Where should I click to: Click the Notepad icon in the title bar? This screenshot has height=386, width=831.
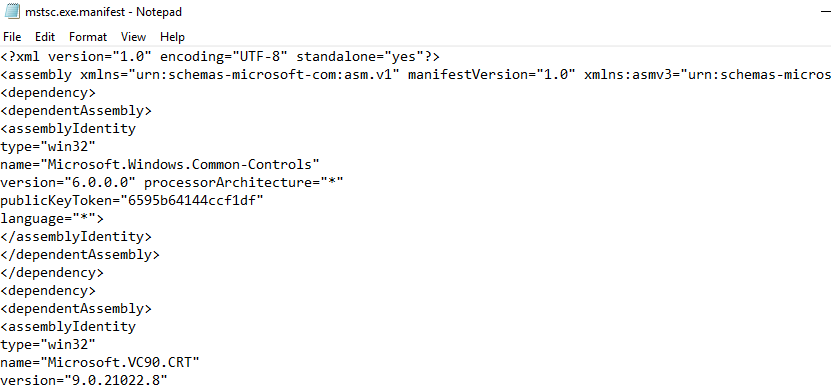click(x=12, y=11)
